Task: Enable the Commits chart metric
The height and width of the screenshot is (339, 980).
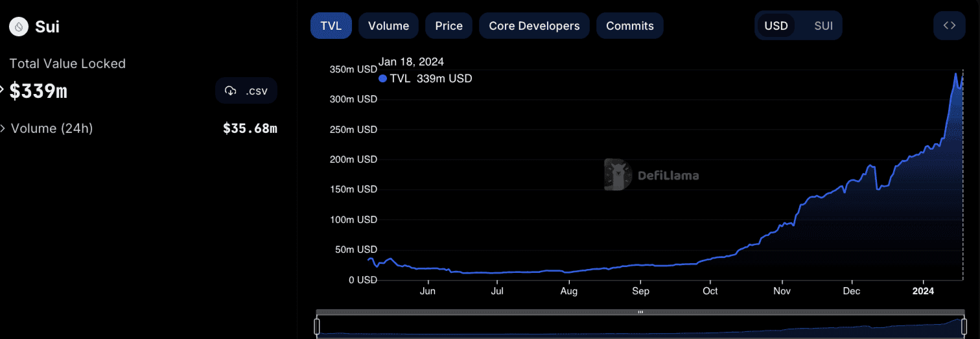Action: pos(630,26)
